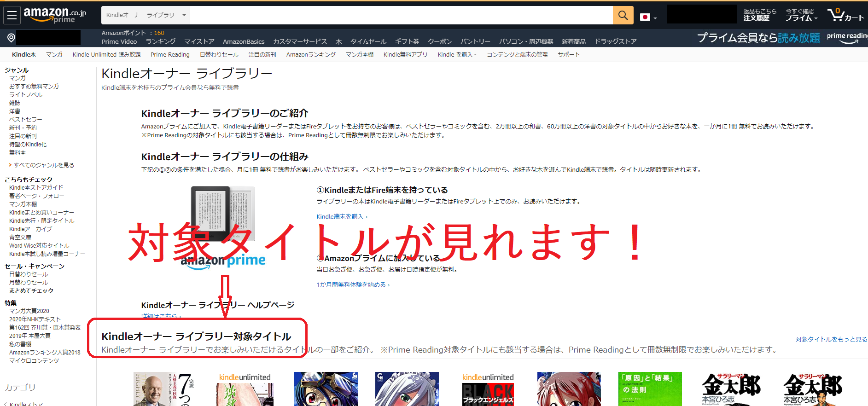Open クーポン in top navigation

click(440, 41)
